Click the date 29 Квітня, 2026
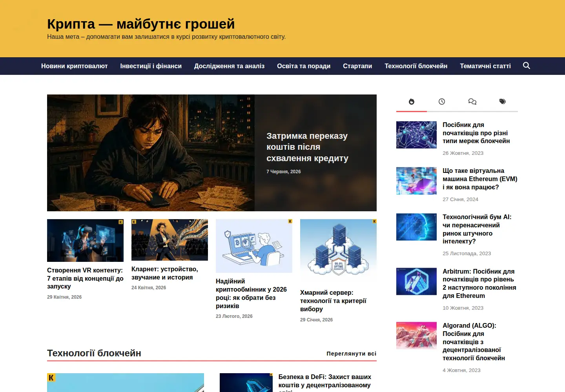 click(x=64, y=297)
